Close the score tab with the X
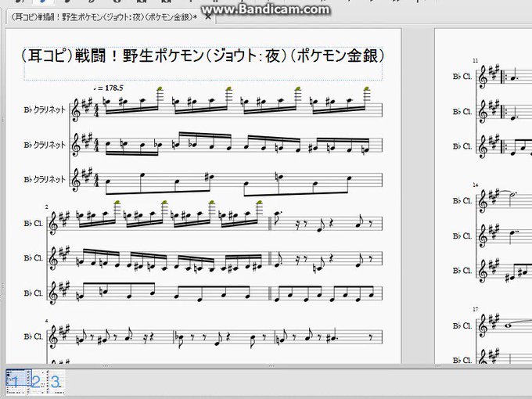The height and width of the screenshot is (399, 532). [x=208, y=16]
